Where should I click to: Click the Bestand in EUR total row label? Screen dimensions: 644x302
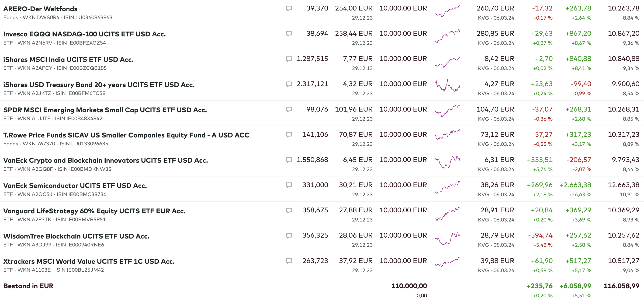tap(28, 286)
